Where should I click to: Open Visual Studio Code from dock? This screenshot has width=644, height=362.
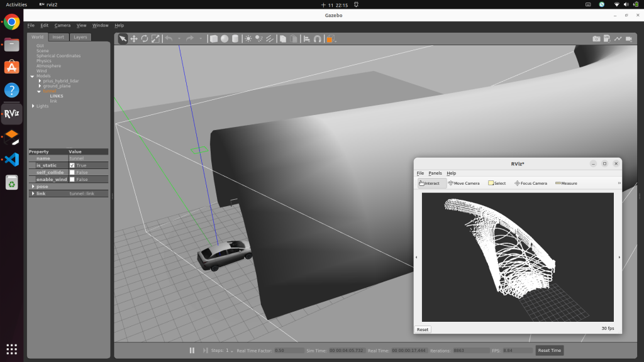[11, 159]
